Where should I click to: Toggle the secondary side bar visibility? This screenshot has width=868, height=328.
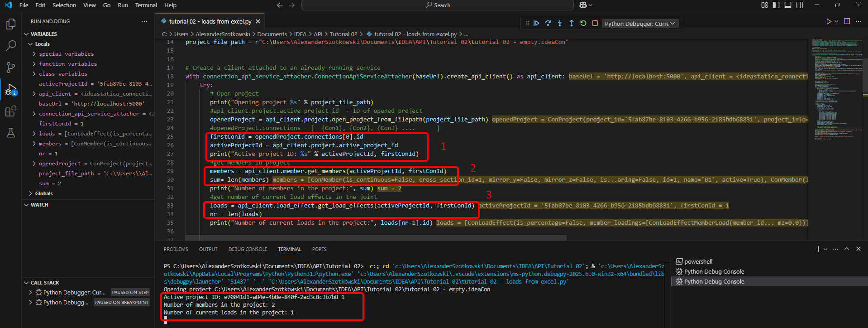pos(800,5)
